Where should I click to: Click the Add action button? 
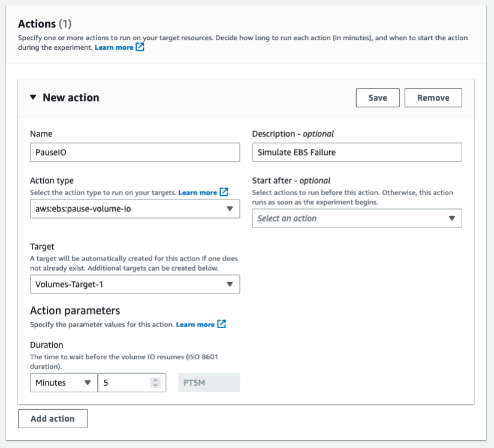point(53,418)
